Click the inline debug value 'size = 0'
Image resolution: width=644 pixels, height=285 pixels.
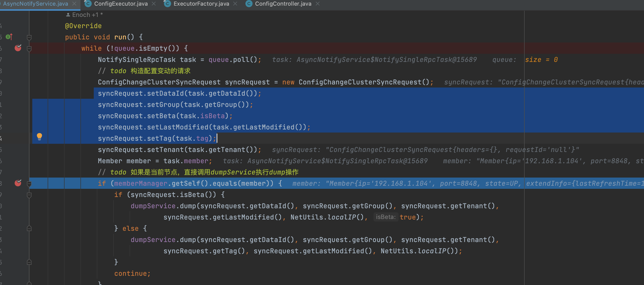click(541, 60)
